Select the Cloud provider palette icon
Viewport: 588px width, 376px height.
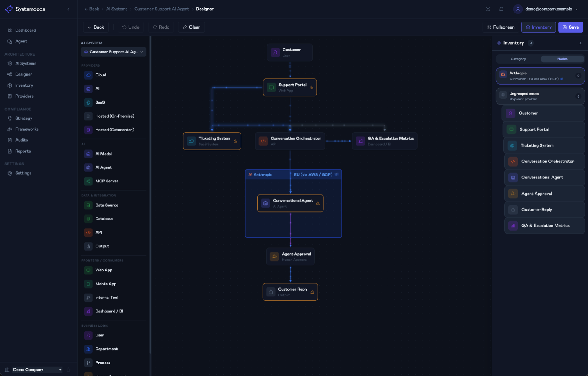click(x=88, y=75)
